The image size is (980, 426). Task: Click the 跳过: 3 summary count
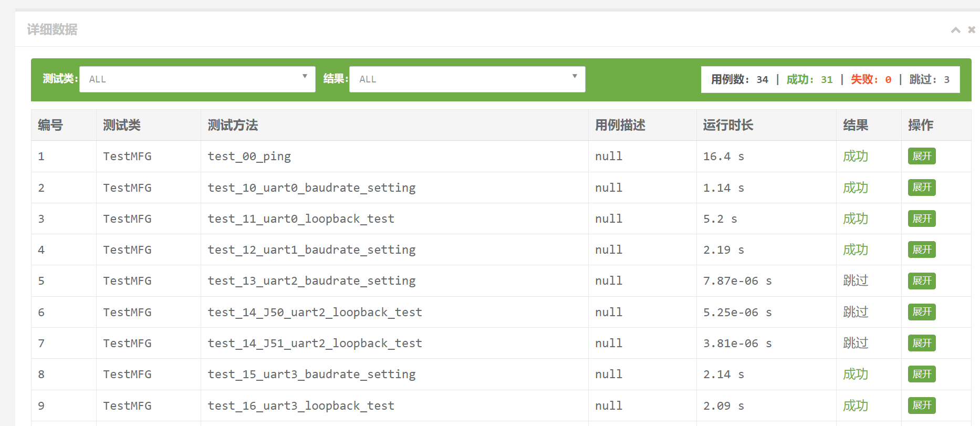[x=930, y=79]
